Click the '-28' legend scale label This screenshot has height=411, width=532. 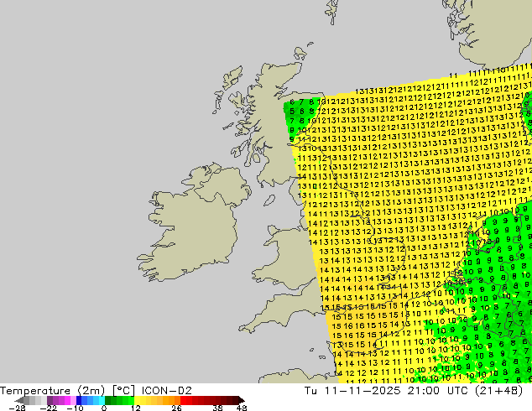[17, 408]
